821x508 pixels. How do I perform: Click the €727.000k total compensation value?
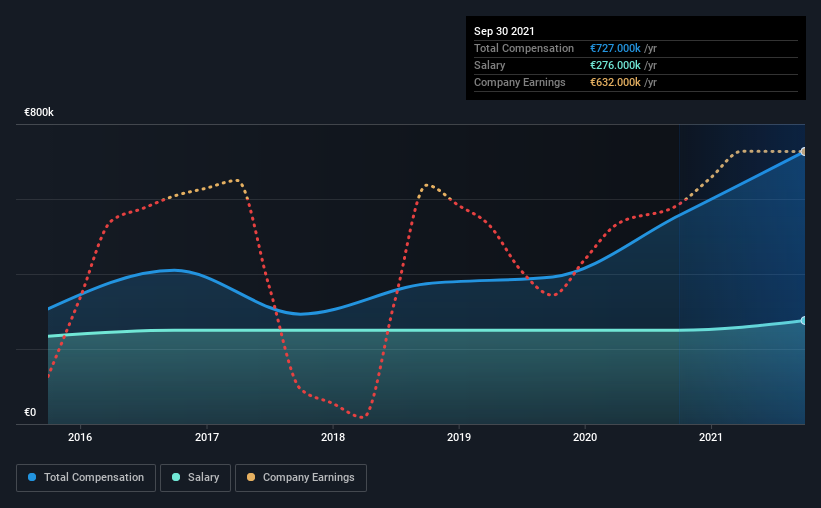[x=615, y=48]
